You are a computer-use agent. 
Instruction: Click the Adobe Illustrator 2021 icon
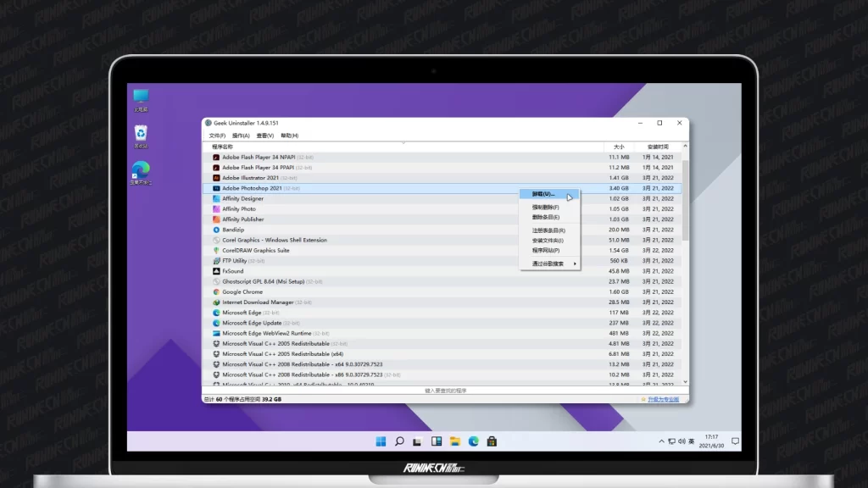click(x=216, y=178)
